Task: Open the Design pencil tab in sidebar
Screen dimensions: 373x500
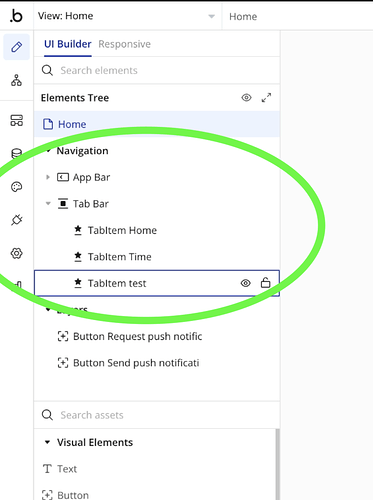Action: click(17, 47)
